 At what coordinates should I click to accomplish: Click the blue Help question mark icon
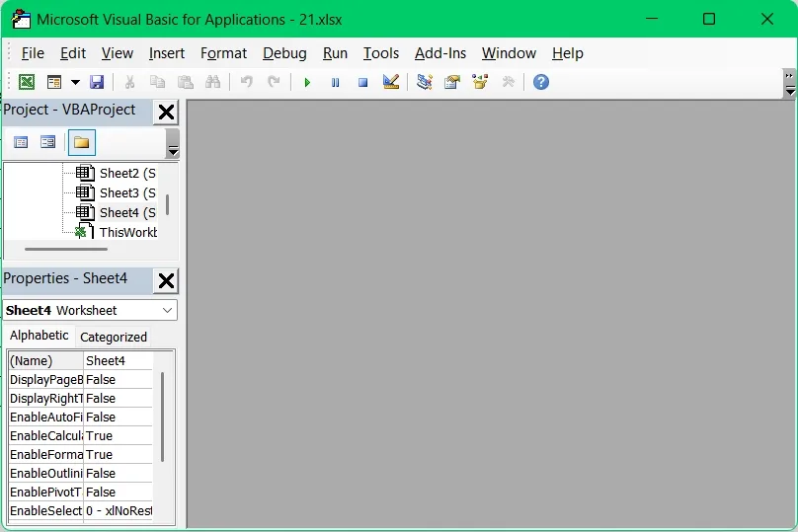pyautogui.click(x=541, y=82)
